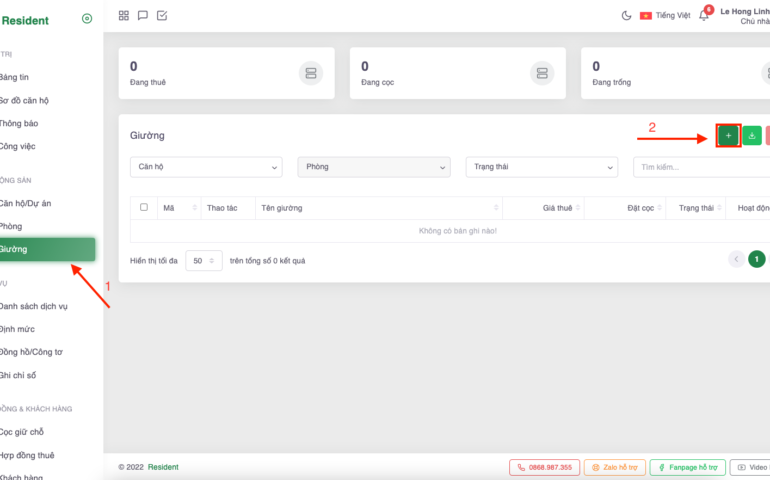Open the Phòng filter dropdown
This screenshot has height=480, width=770.
(374, 167)
